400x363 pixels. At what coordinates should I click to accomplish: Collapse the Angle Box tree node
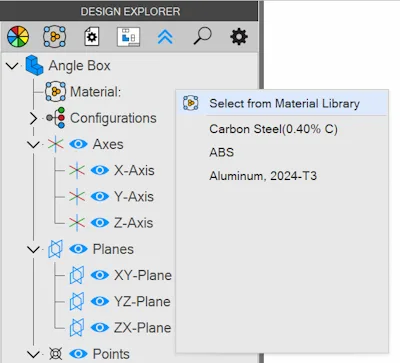tap(12, 66)
